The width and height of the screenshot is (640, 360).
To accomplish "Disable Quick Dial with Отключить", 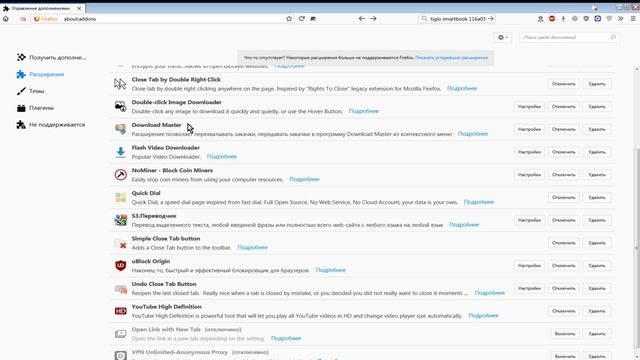I will (x=563, y=198).
